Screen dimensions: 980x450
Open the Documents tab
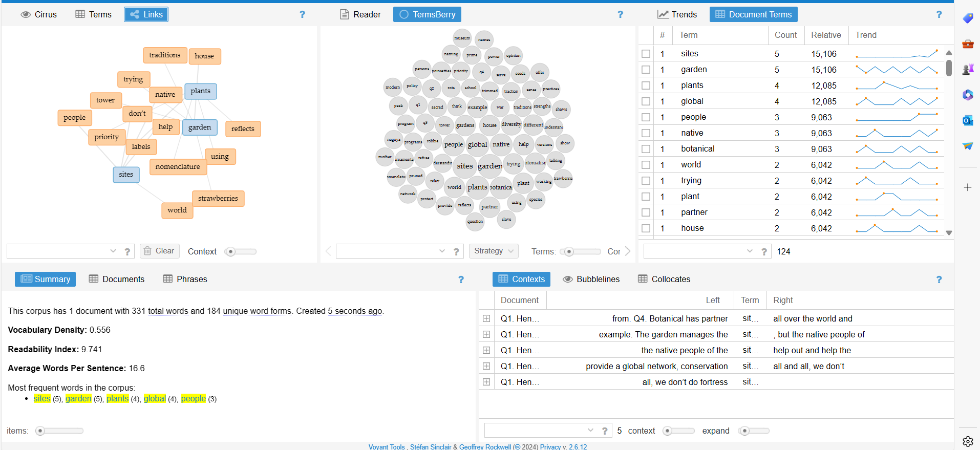click(117, 279)
